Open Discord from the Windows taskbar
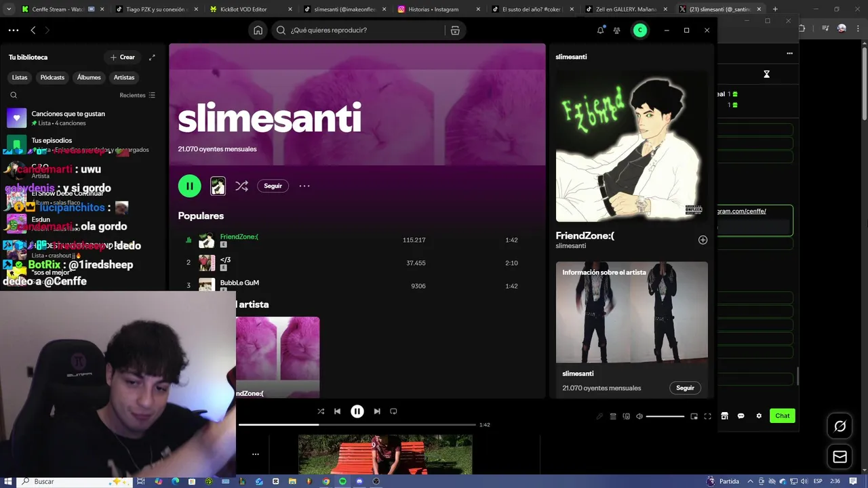868x488 pixels. pos(359,481)
